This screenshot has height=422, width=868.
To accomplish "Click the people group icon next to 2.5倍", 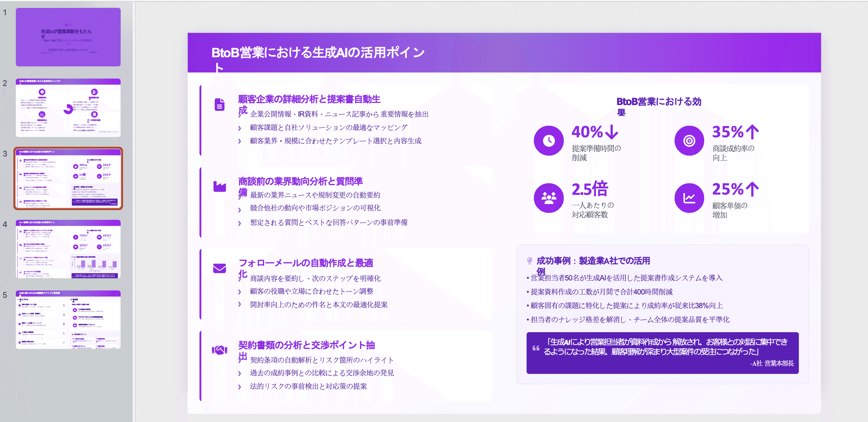I will pos(549,198).
